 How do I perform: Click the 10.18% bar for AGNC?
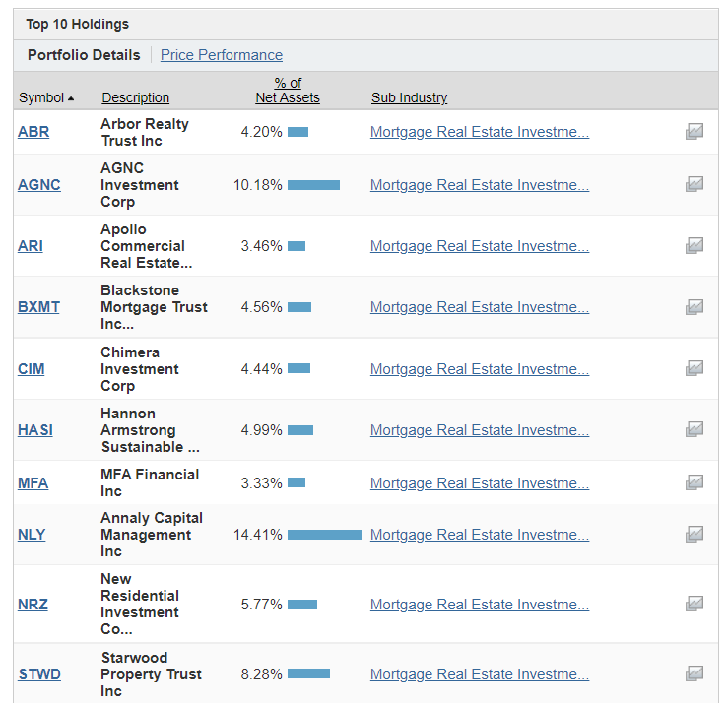click(x=314, y=185)
